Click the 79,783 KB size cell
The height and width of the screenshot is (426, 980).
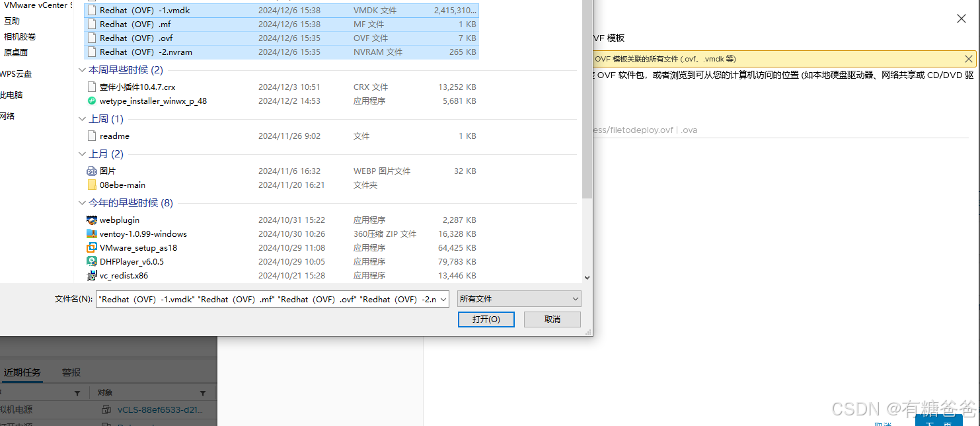point(457,262)
